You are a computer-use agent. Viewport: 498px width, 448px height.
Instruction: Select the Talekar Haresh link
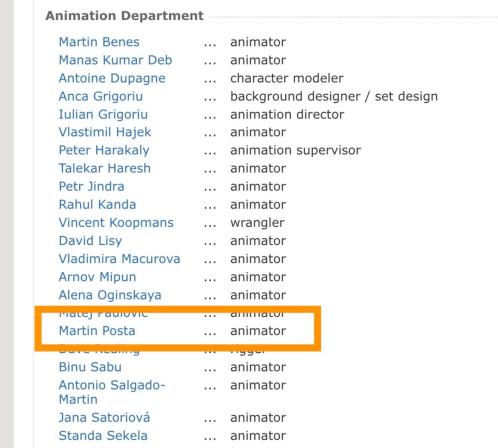tap(105, 168)
